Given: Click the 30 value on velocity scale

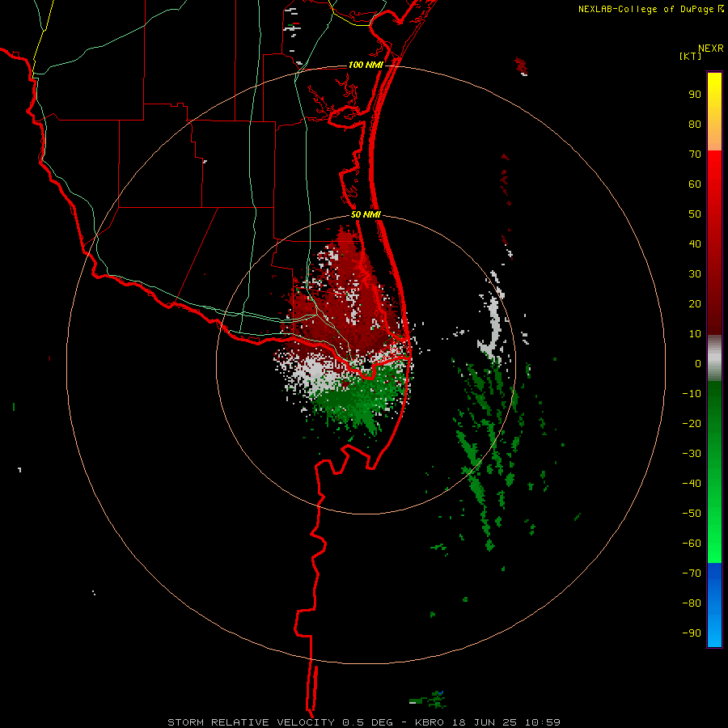Looking at the screenshot, I should coord(695,274).
